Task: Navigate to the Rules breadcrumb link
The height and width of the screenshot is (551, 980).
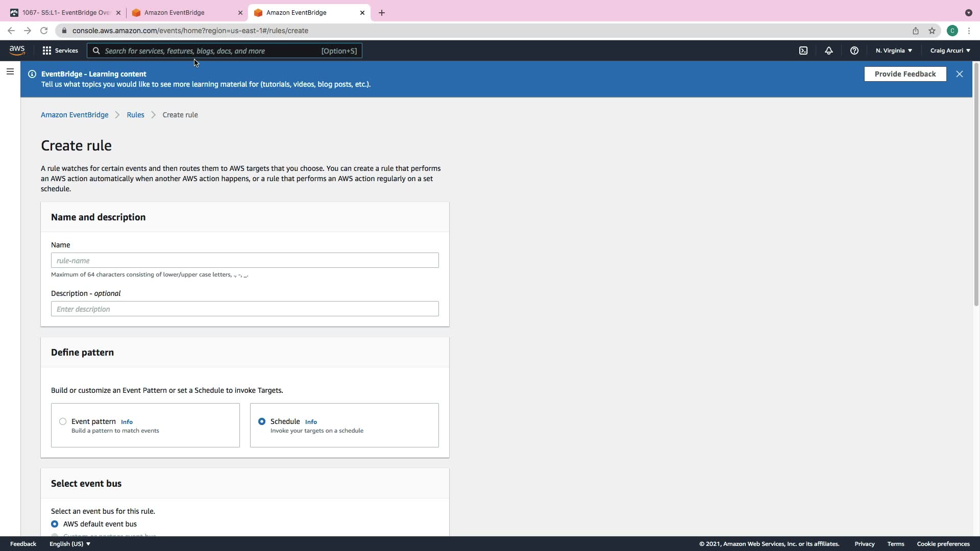Action: [x=135, y=115]
